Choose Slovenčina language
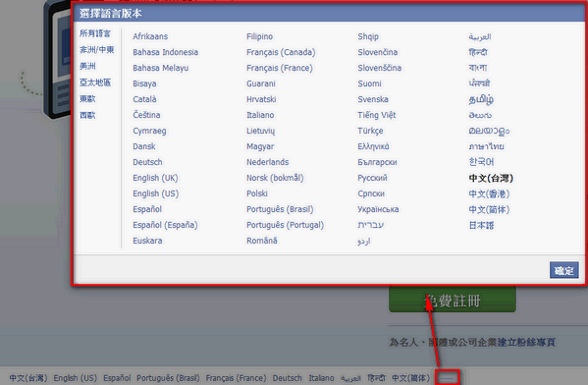This screenshot has width=588, height=385. point(377,52)
